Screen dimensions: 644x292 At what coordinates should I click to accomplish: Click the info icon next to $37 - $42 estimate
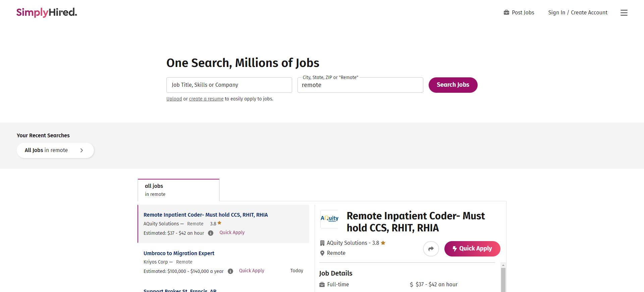211,233
